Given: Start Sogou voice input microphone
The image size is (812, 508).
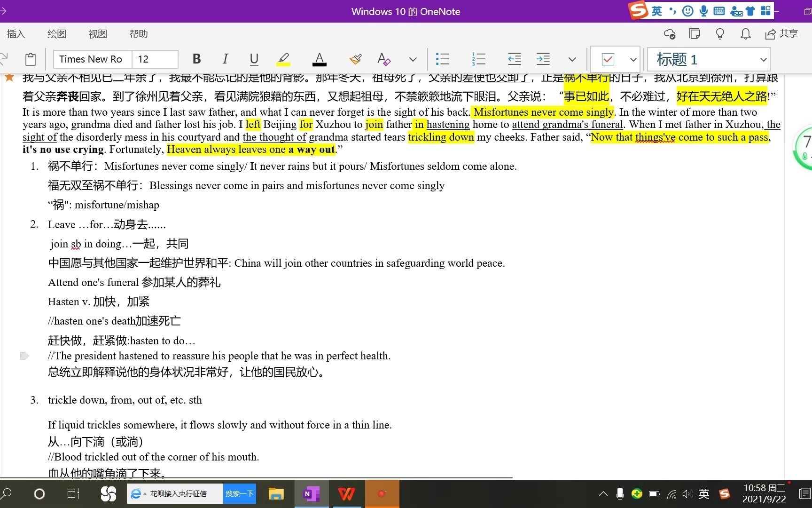Looking at the screenshot, I should [703, 11].
